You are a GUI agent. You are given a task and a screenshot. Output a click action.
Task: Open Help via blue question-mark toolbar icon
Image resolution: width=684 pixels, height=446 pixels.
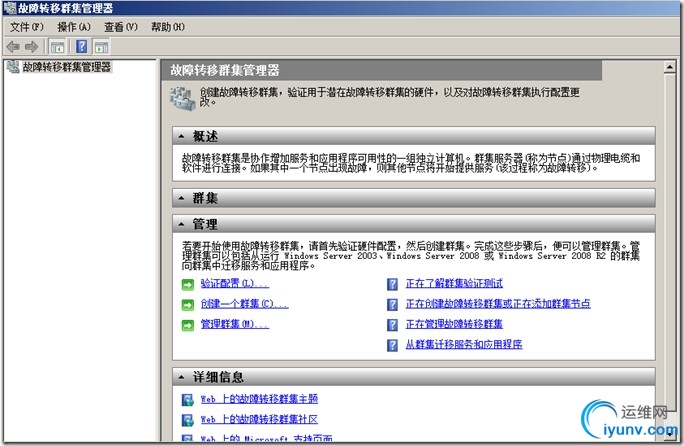tap(82, 46)
